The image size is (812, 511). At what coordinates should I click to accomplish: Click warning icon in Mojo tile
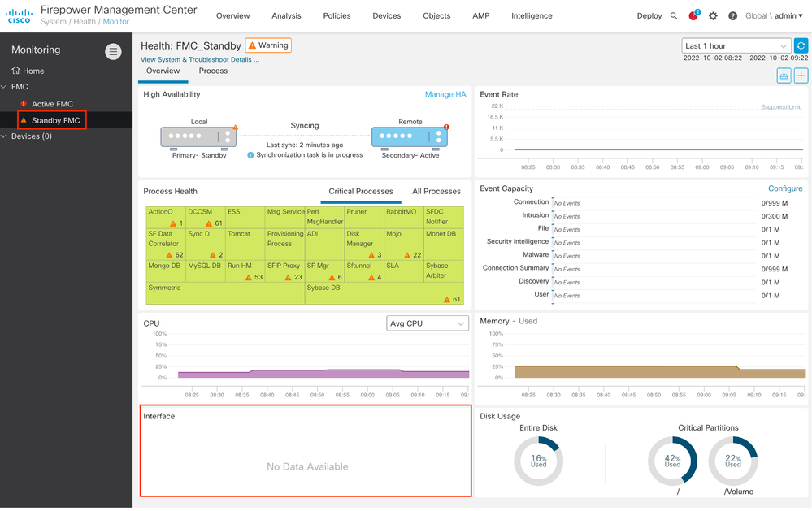(407, 255)
